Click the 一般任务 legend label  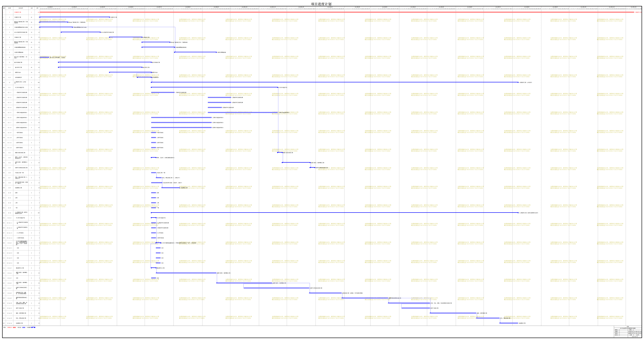click(x=19, y=327)
